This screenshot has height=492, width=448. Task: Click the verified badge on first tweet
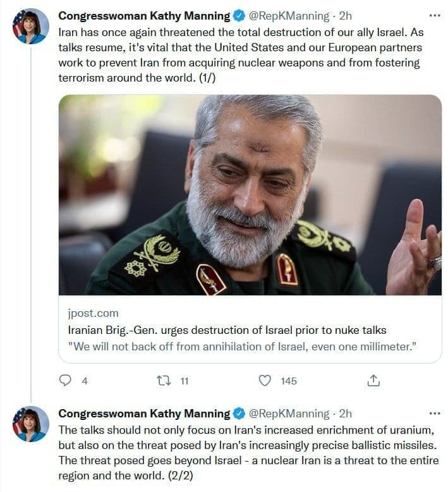pos(239,15)
